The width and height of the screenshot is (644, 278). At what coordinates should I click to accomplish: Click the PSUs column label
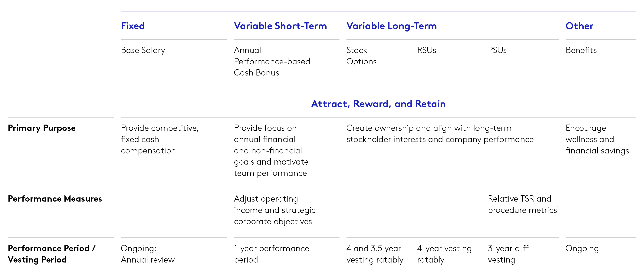coord(497,50)
